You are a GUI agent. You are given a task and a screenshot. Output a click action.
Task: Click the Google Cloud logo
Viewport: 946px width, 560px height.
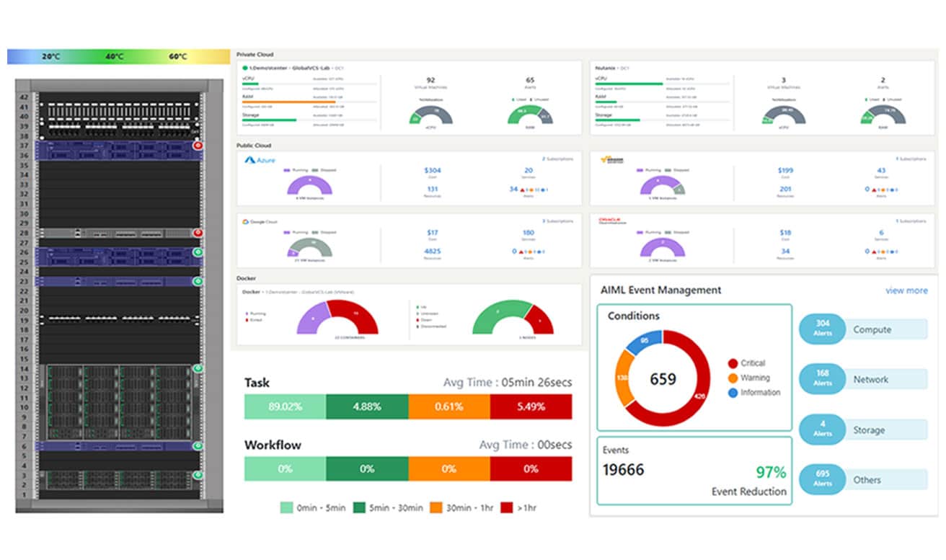pyautogui.click(x=260, y=222)
